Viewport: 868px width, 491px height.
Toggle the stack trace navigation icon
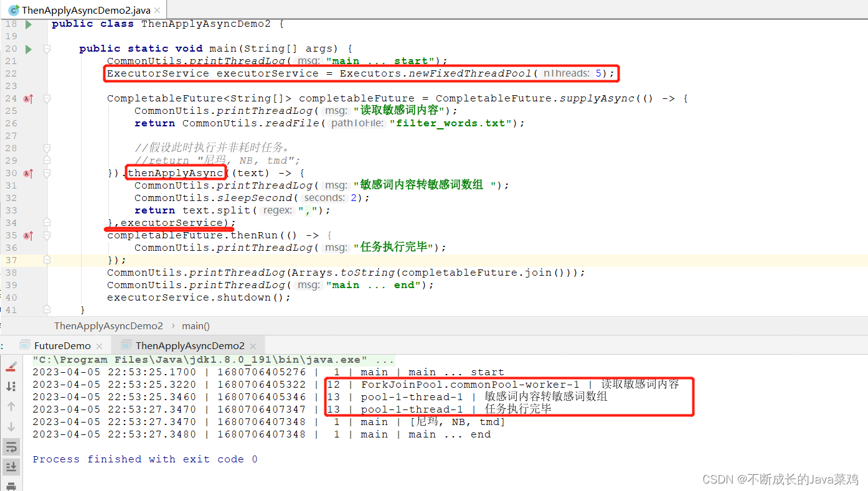click(x=11, y=386)
